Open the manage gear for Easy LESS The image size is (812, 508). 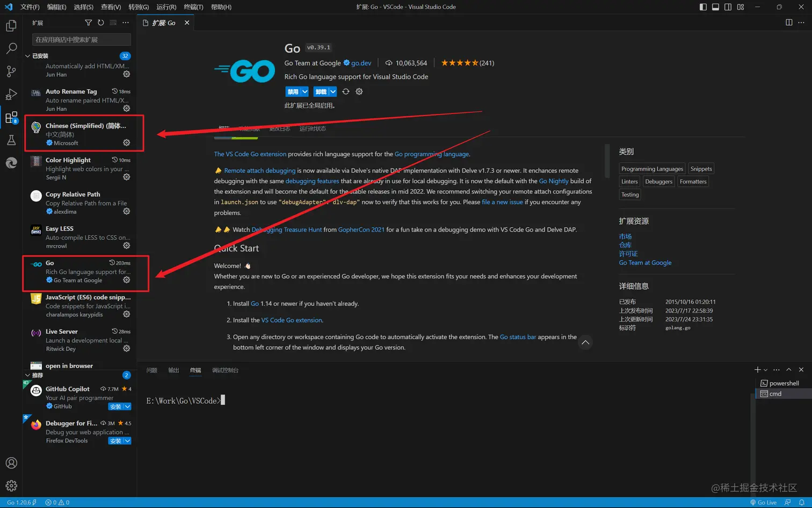coord(126,246)
